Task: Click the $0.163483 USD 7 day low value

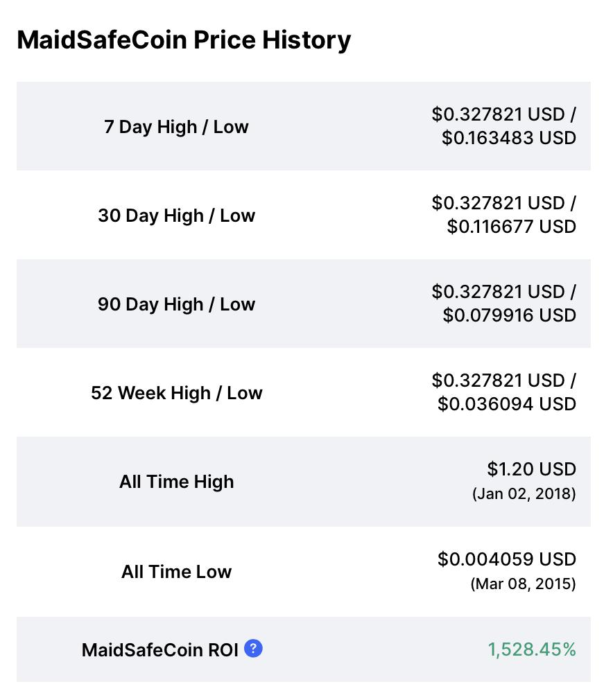Action: [x=509, y=138]
